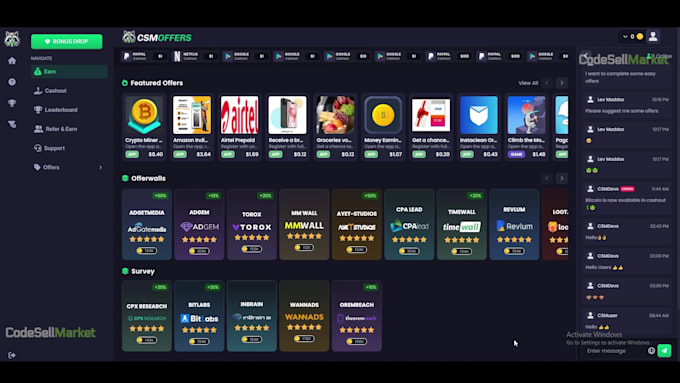Screen dimensions: 680x383
Task: Open the Climb the Mo... game offer
Action: (526, 126)
